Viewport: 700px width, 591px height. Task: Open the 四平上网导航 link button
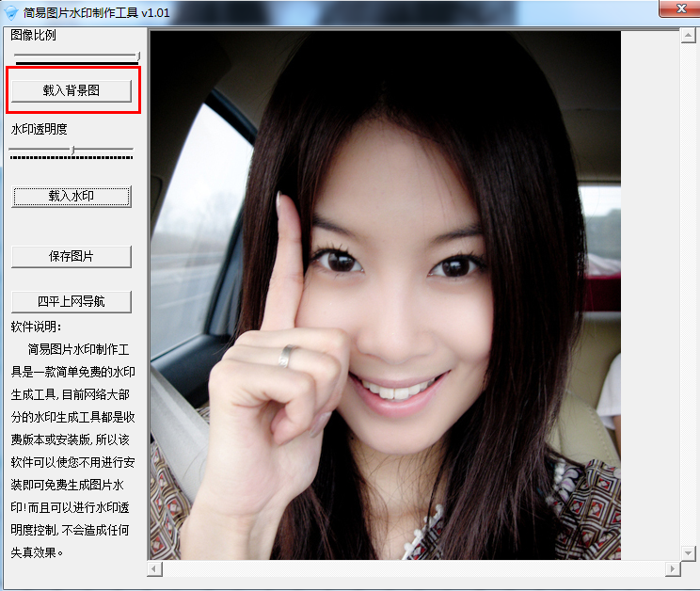click(x=72, y=302)
